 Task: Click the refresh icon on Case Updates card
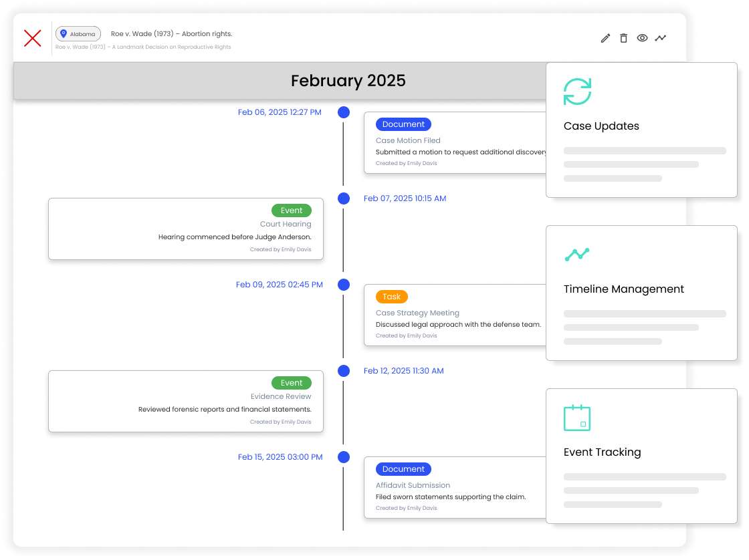576,91
